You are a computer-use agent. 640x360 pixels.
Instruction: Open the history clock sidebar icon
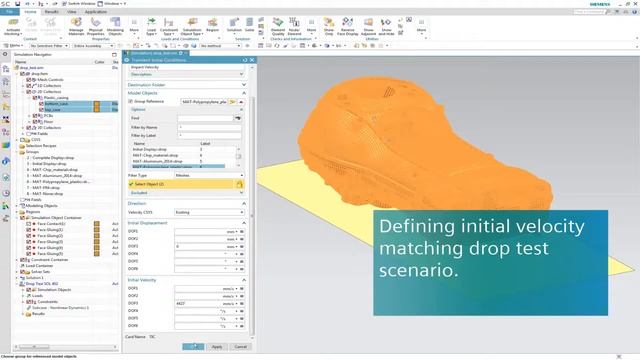(5, 193)
